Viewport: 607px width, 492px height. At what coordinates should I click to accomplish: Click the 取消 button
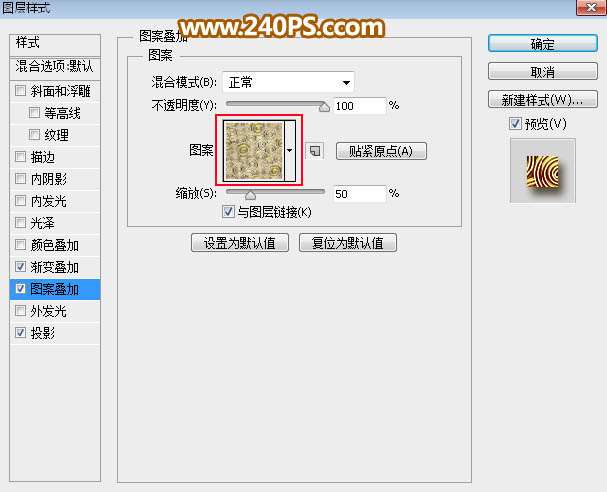[x=543, y=72]
